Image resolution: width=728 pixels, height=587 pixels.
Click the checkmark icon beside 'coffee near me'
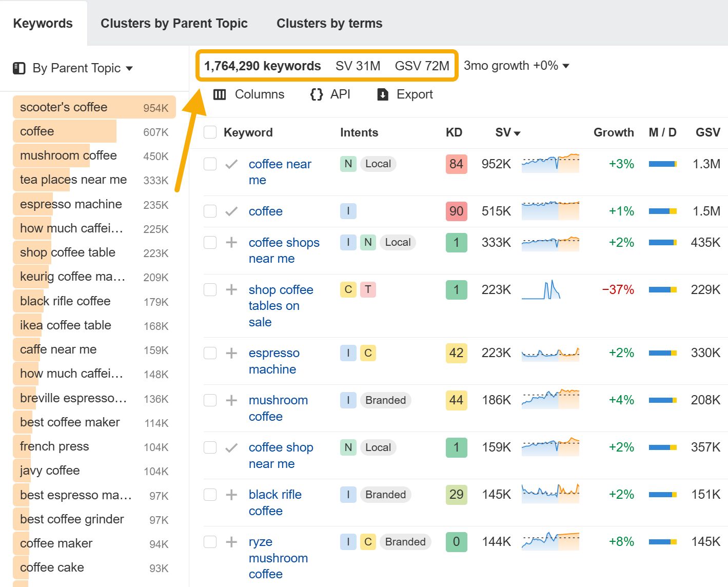coord(231,164)
